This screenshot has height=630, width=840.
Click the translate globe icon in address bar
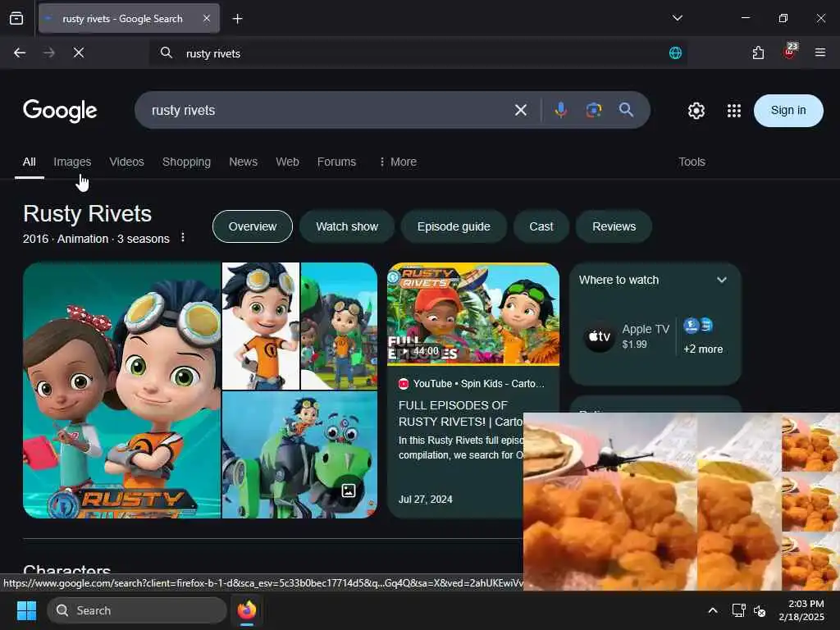coord(676,52)
